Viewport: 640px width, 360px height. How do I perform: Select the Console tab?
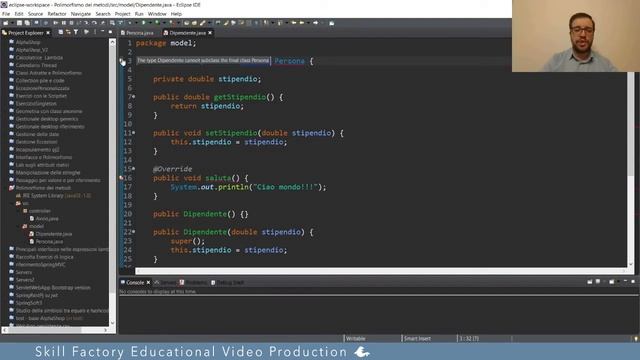tap(135, 282)
